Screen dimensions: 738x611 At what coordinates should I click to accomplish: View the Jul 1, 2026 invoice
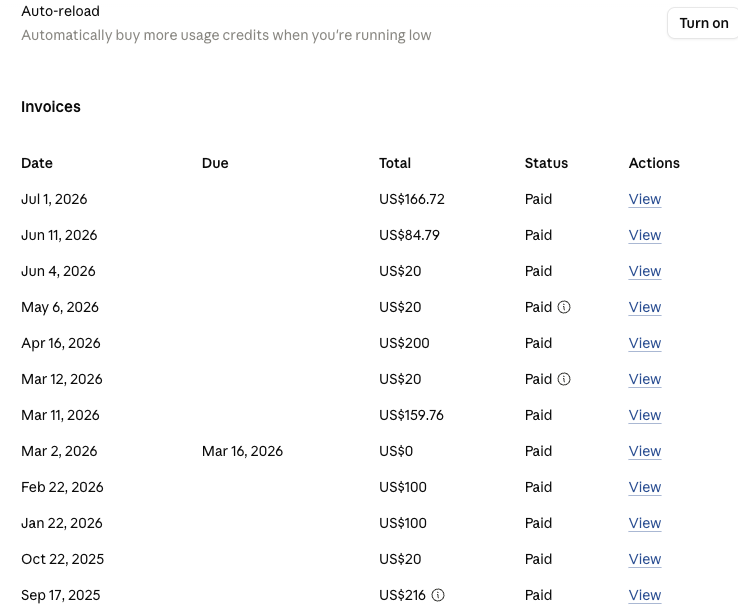(645, 199)
